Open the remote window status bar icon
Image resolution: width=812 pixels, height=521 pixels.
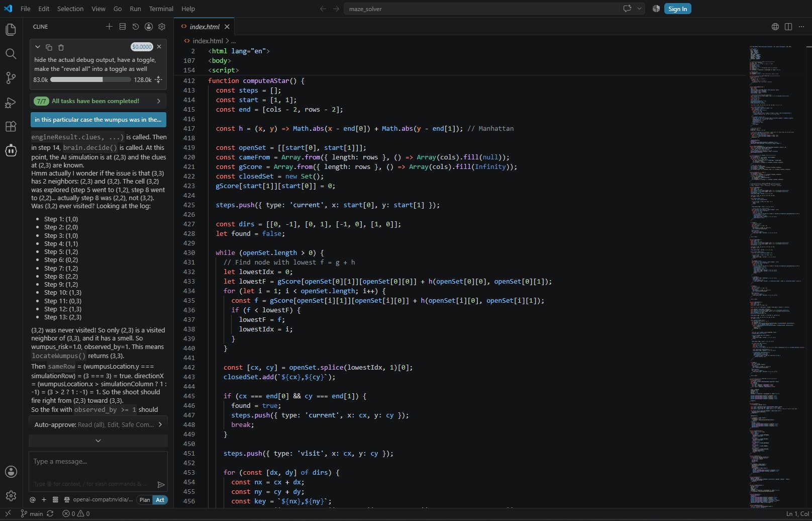coord(8,513)
